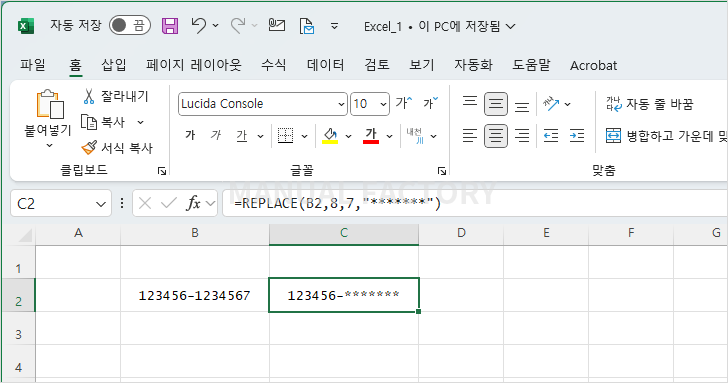Click the Borders icon

point(286,136)
